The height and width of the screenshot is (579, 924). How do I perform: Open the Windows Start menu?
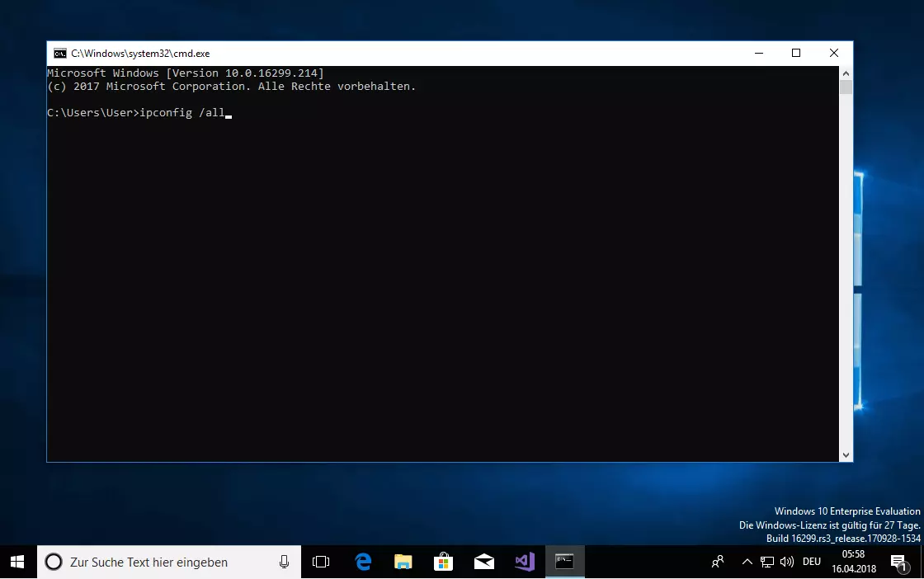[x=18, y=562]
